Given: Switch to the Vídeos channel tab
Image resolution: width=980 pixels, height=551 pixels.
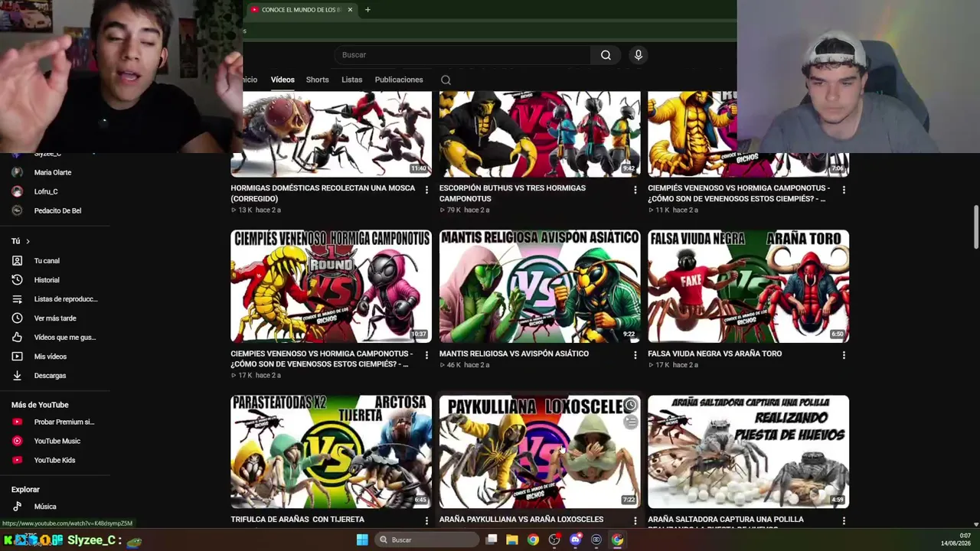Looking at the screenshot, I should tap(283, 80).
